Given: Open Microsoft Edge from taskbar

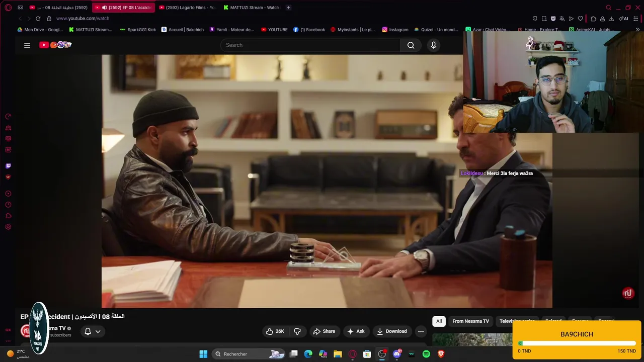Looking at the screenshot, I should 308,354.
